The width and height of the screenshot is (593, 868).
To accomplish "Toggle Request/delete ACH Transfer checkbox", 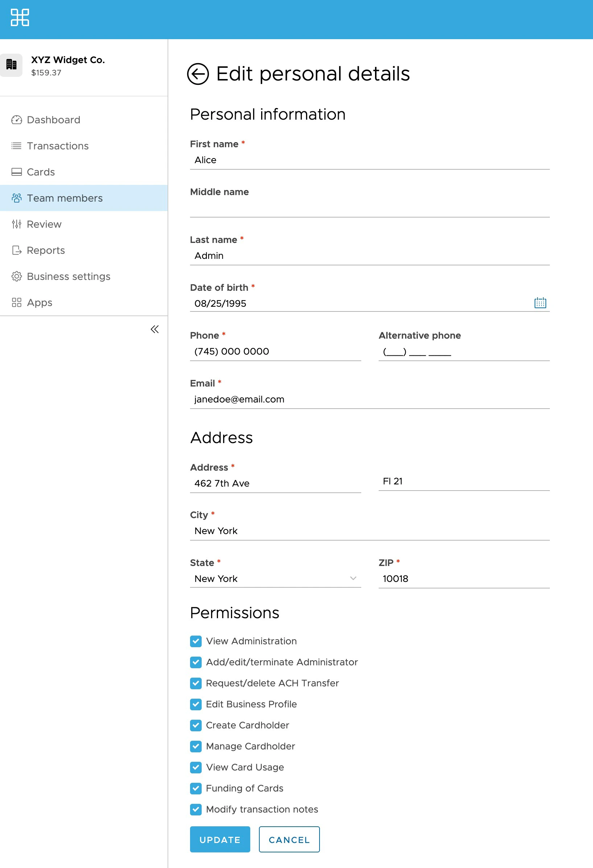I will coord(196,683).
